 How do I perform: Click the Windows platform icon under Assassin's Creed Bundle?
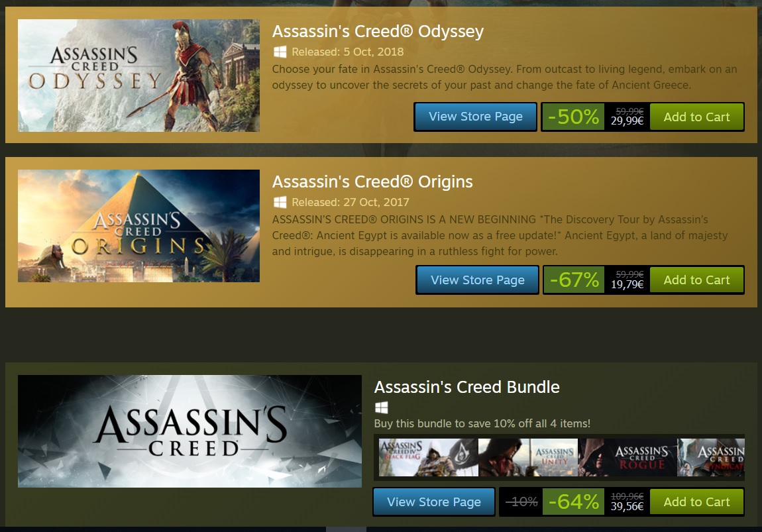pos(380,406)
